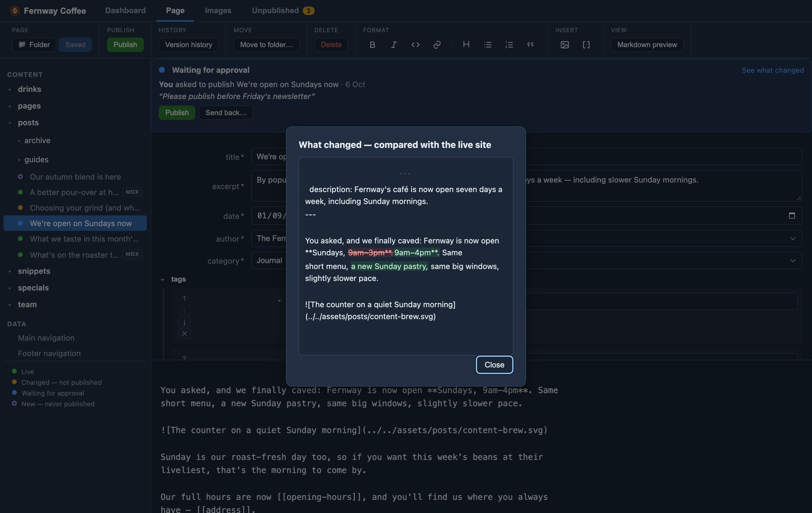Move tag 1 down arrow

click(184, 322)
